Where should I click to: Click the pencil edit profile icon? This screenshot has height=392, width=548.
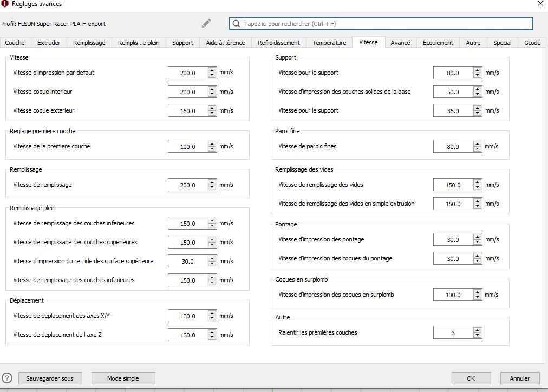206,23
